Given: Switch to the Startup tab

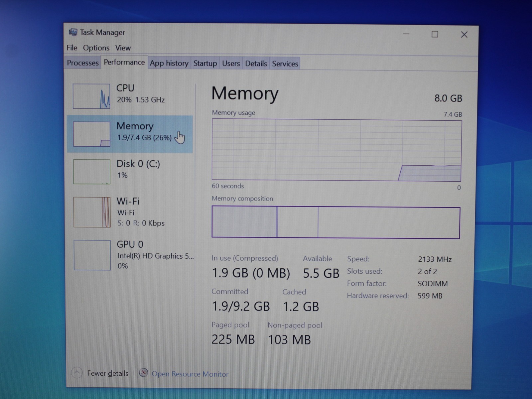Looking at the screenshot, I should (205, 63).
